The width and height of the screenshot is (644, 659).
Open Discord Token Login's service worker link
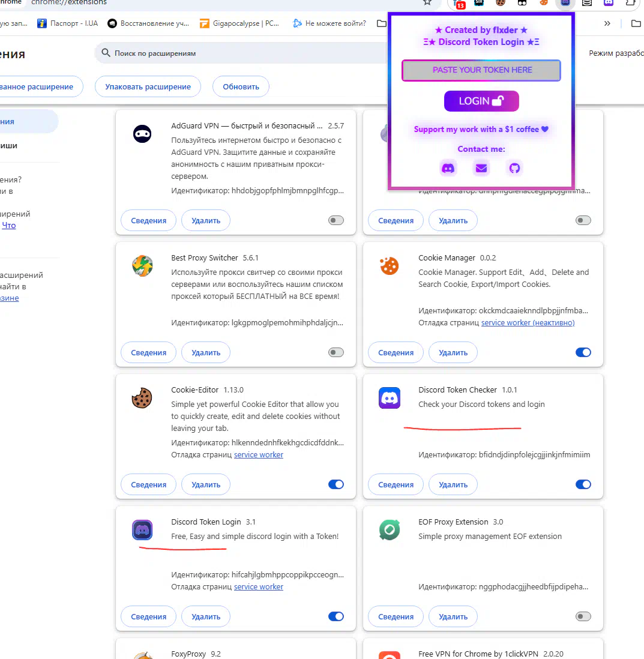259,586
